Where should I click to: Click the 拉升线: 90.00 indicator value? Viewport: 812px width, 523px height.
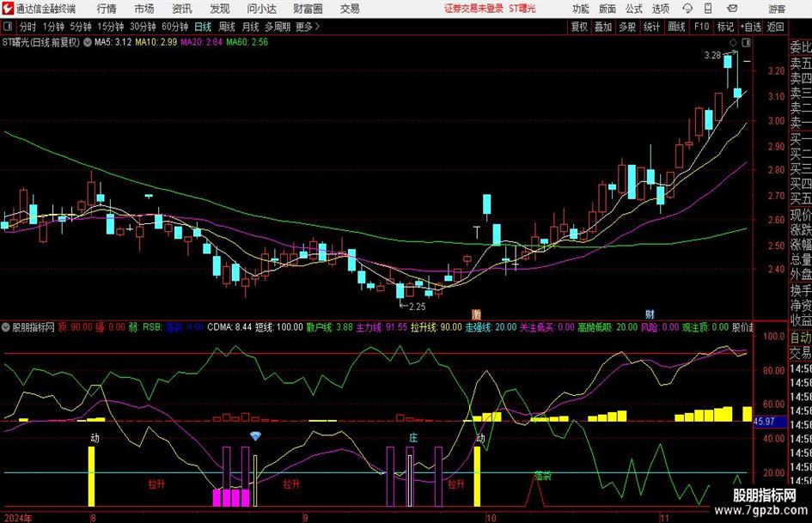pos(436,327)
